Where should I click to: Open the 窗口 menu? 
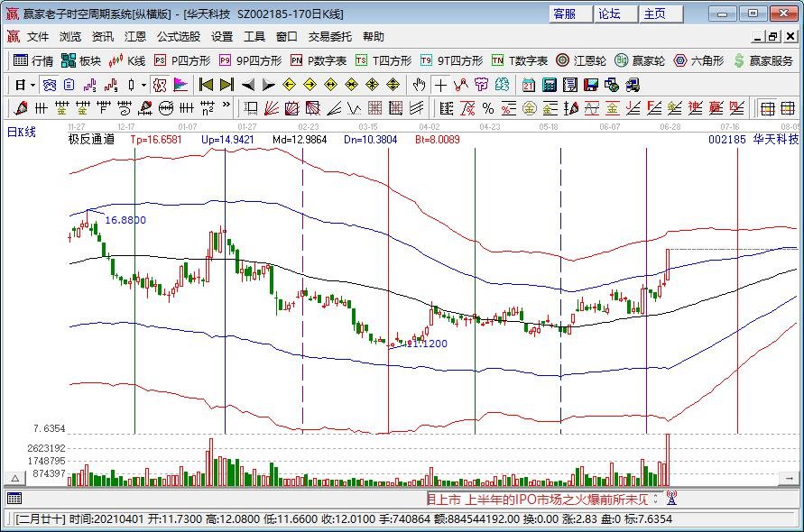(287, 37)
